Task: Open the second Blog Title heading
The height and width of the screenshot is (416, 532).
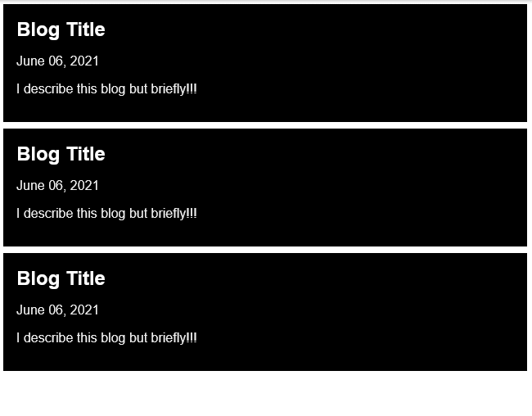Action: (61, 154)
